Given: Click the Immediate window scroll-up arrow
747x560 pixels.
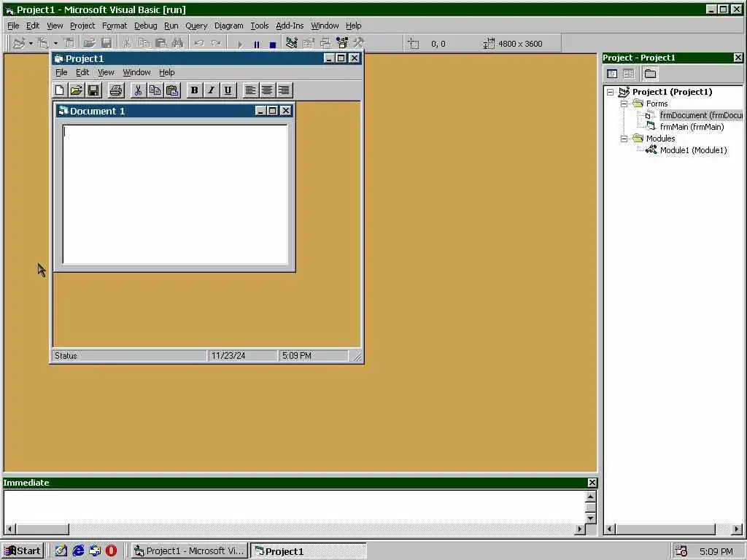Looking at the screenshot, I should pyautogui.click(x=591, y=496).
